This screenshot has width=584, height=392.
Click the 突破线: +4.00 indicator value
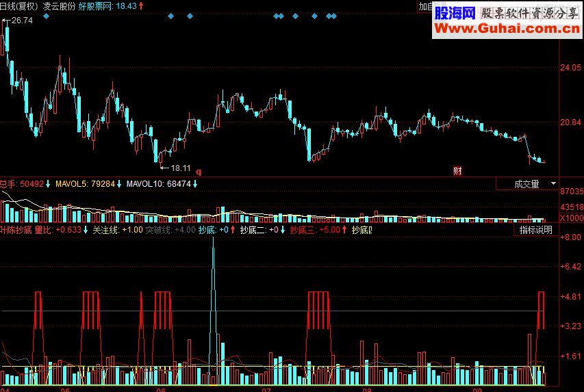click(x=170, y=230)
